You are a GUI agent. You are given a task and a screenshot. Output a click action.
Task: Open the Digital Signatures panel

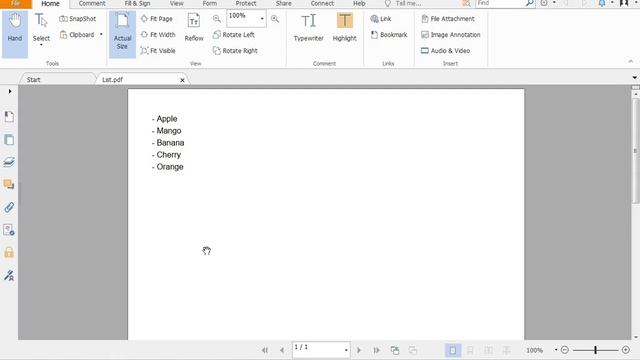click(9, 276)
